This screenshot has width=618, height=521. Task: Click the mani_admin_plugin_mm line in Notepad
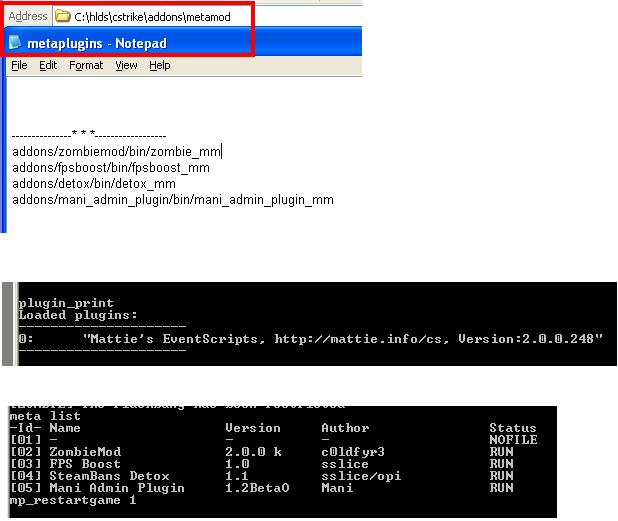click(173, 200)
